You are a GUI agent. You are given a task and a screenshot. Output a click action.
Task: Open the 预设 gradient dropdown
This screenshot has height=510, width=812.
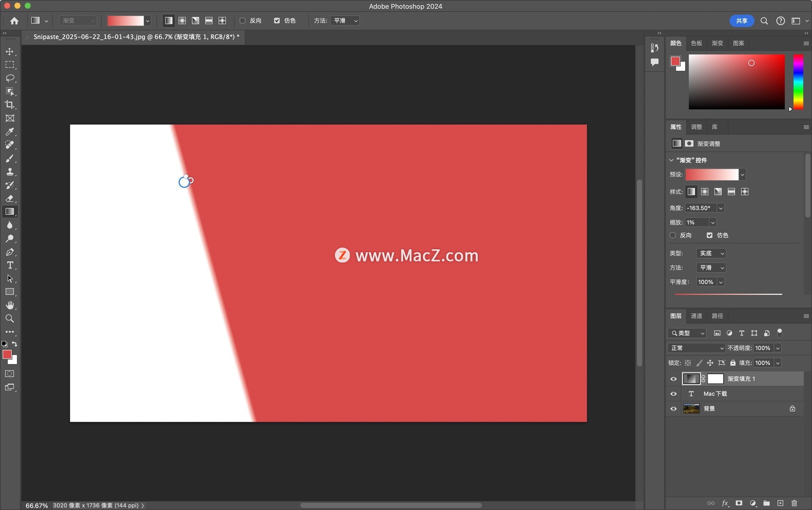pos(742,174)
